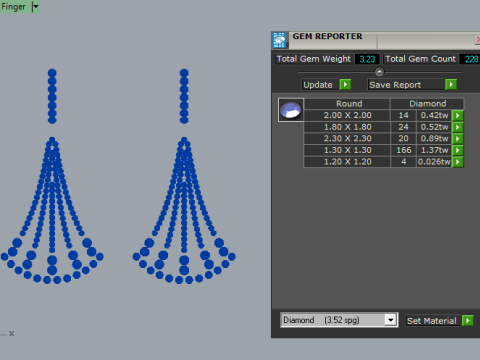
Task: Click green arrow for 1.30 X 1.30 row
Action: pos(458,150)
